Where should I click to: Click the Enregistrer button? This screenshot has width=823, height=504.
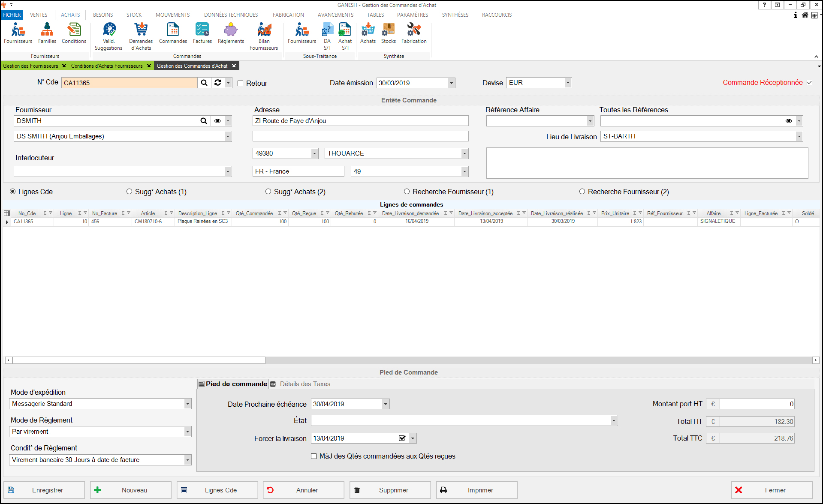click(x=44, y=490)
